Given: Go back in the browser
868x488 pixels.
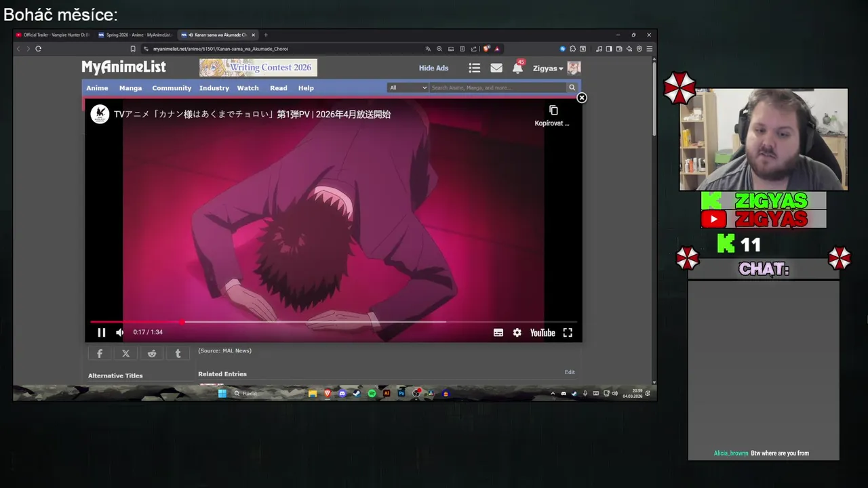Looking at the screenshot, I should [18, 49].
